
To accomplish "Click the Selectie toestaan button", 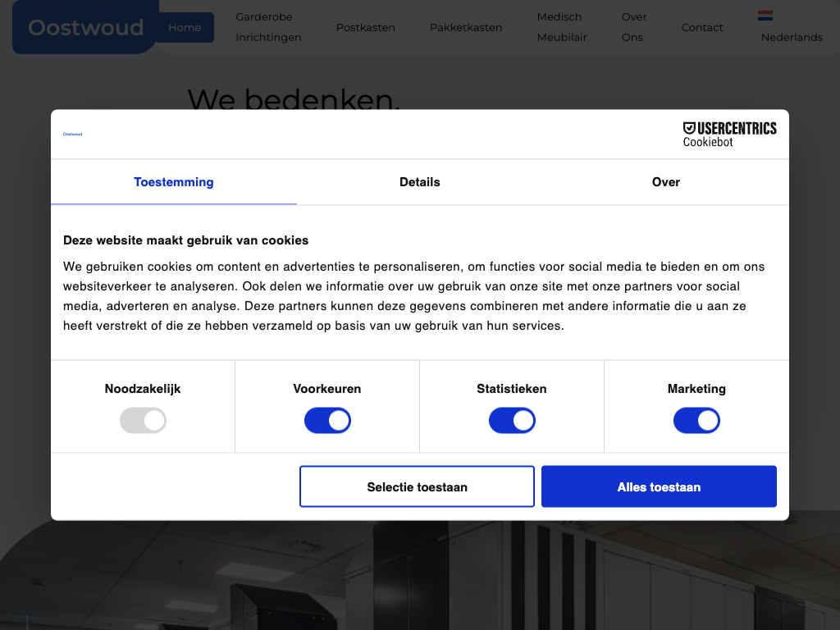I will point(417,486).
